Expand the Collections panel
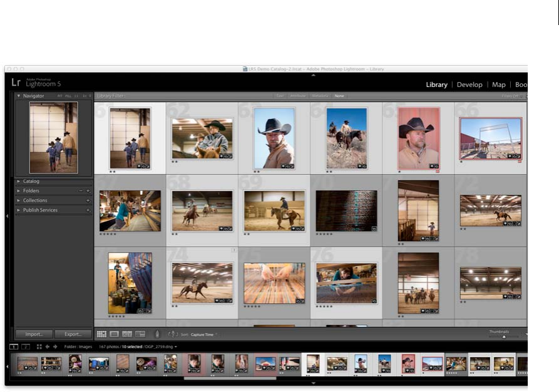This screenshot has width=559, height=392. tap(19, 200)
